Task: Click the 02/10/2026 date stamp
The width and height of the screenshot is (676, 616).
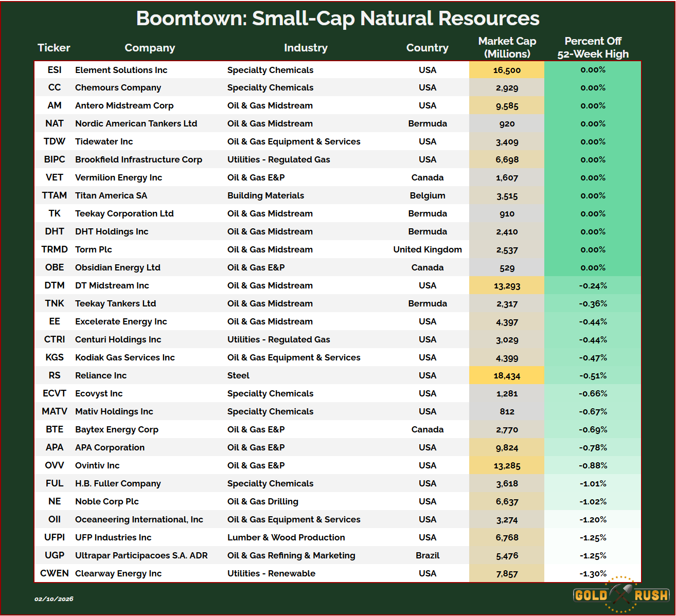Action: point(54,599)
